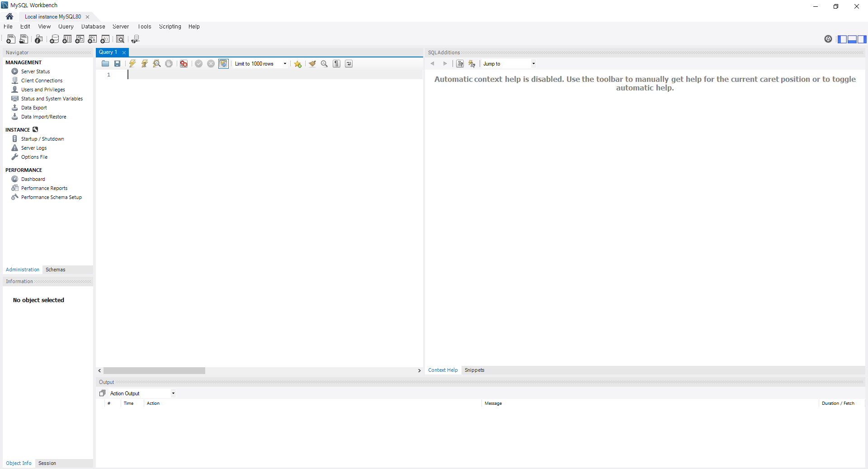Screen dimensions: 868x469
Task: Create a new view icon in toolbar
Action: [x=80, y=39]
